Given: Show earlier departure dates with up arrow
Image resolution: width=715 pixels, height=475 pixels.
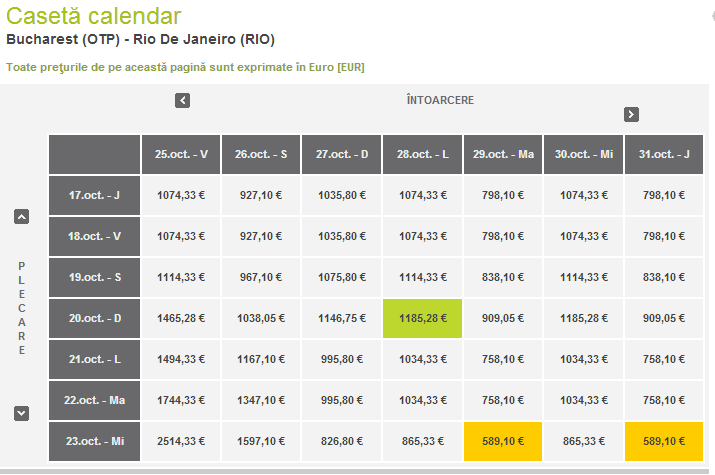Looking at the screenshot, I should pos(22,216).
